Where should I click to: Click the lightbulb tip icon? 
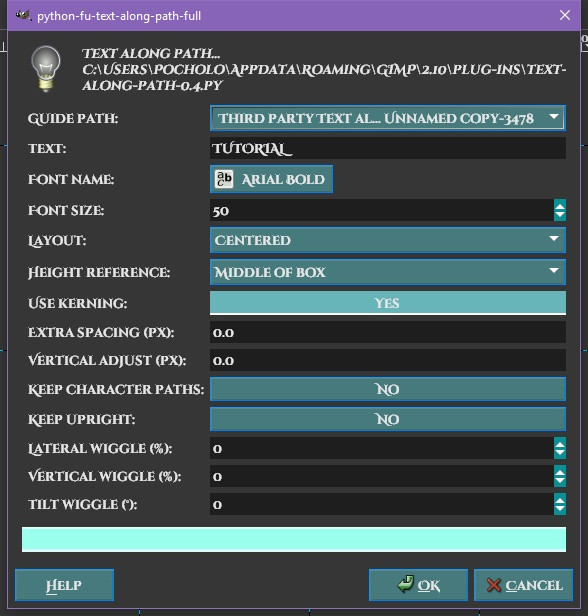[46, 69]
